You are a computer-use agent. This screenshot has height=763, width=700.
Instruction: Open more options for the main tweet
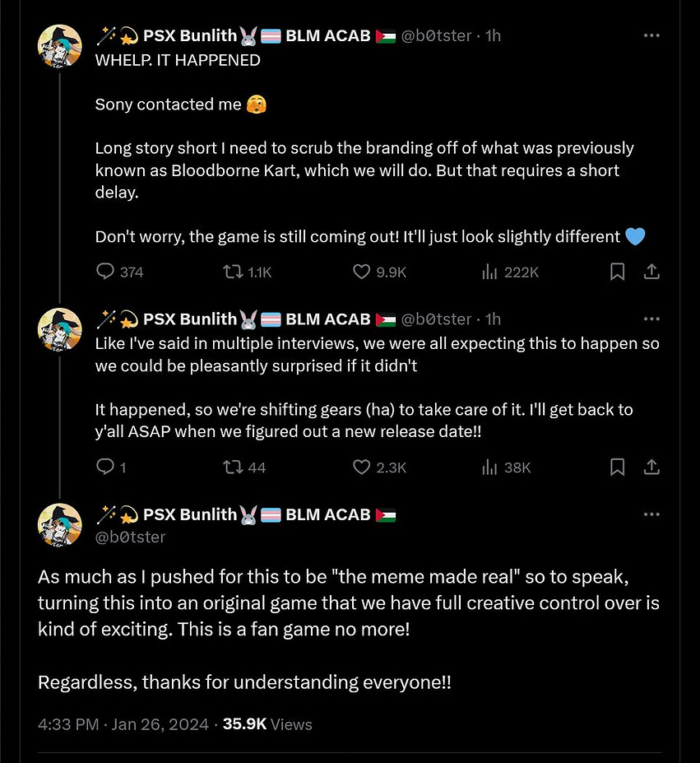pos(651,514)
